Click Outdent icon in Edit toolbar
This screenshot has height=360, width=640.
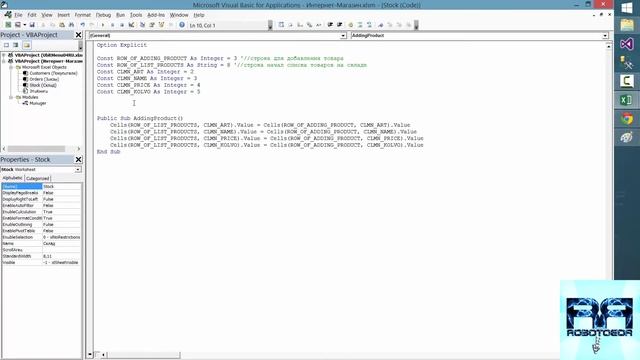339,25
